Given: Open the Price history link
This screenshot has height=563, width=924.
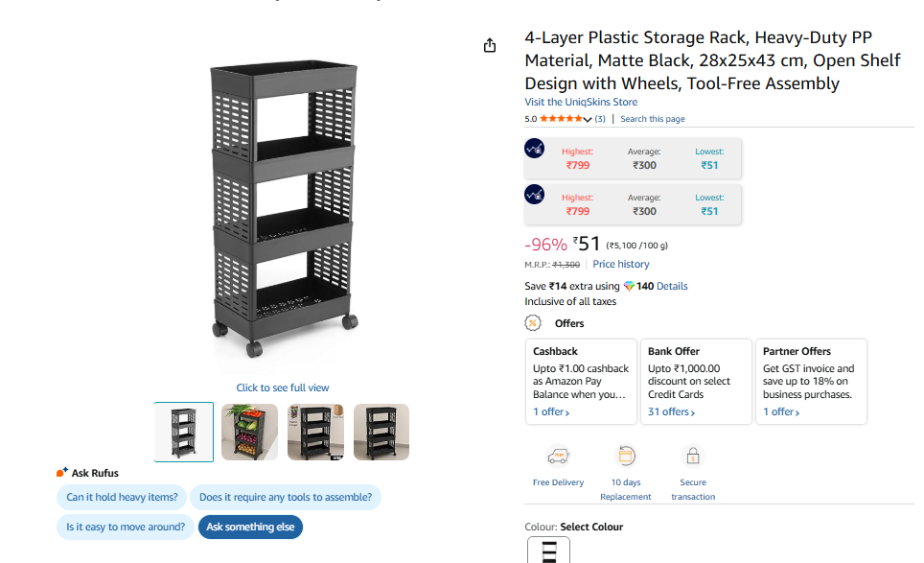Looking at the screenshot, I should [x=620, y=264].
